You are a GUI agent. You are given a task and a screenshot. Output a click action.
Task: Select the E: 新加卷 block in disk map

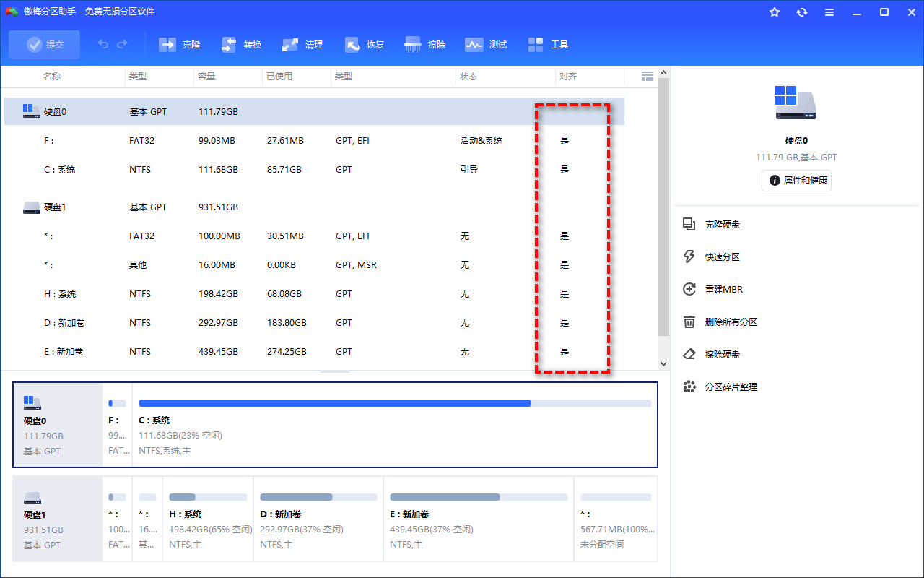478,518
